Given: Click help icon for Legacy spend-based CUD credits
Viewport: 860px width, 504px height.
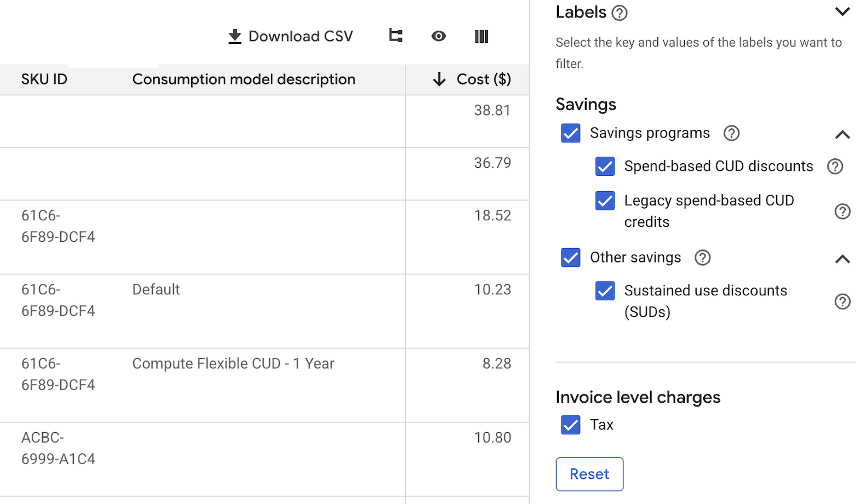Looking at the screenshot, I should 842,211.
